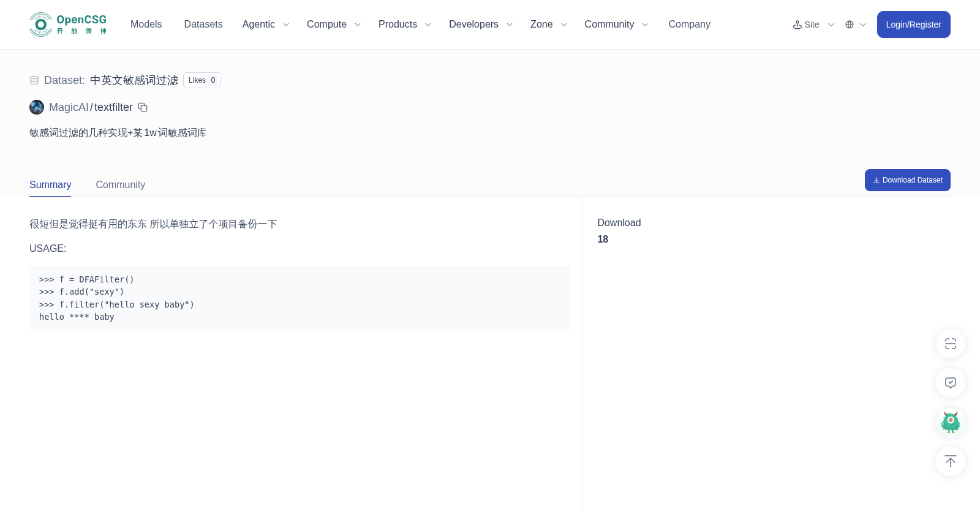Open the Datasets nav item

coord(203,25)
